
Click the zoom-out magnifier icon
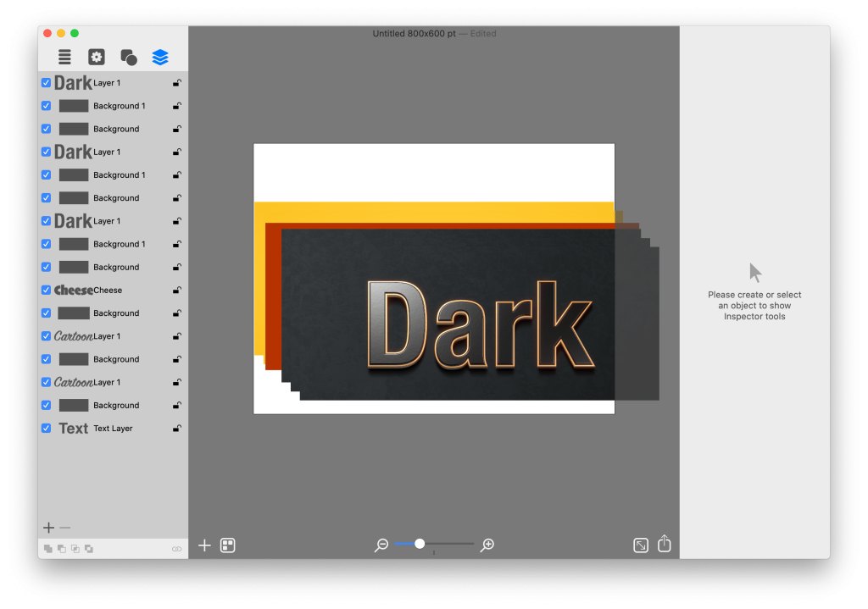(x=381, y=545)
